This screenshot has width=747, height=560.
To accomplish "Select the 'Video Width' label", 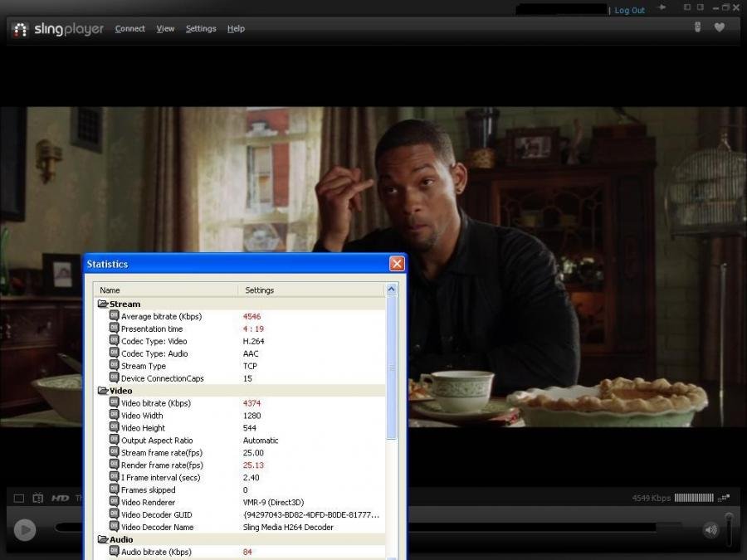I will pos(142,416).
